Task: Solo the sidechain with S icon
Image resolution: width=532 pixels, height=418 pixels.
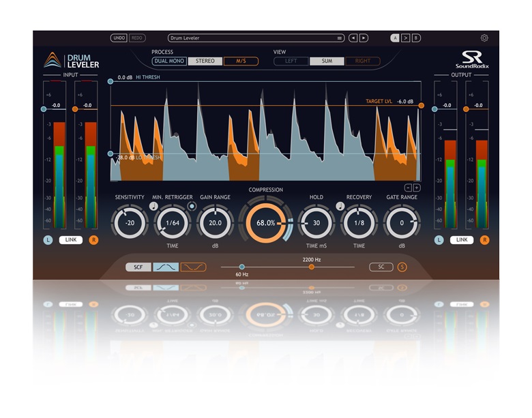Action: (402, 267)
